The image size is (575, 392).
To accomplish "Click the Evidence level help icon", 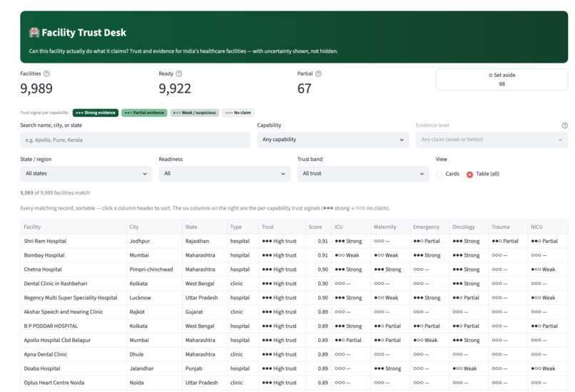I will (565, 125).
